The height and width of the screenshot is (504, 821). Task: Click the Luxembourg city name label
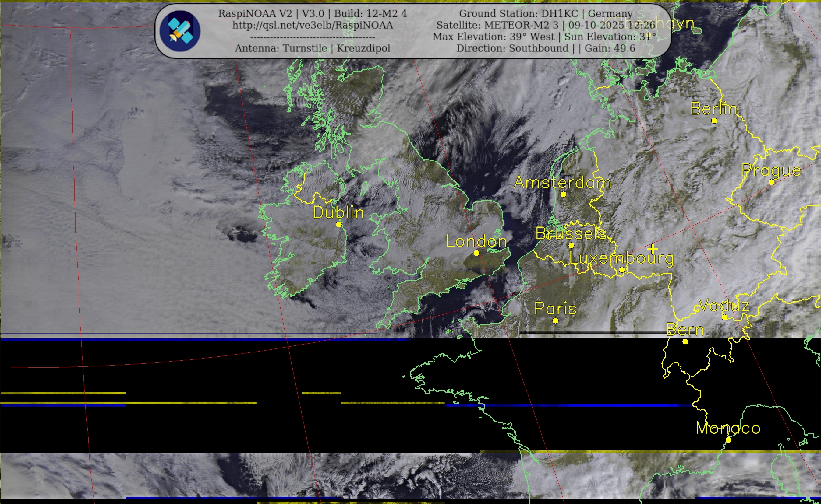[x=621, y=258]
